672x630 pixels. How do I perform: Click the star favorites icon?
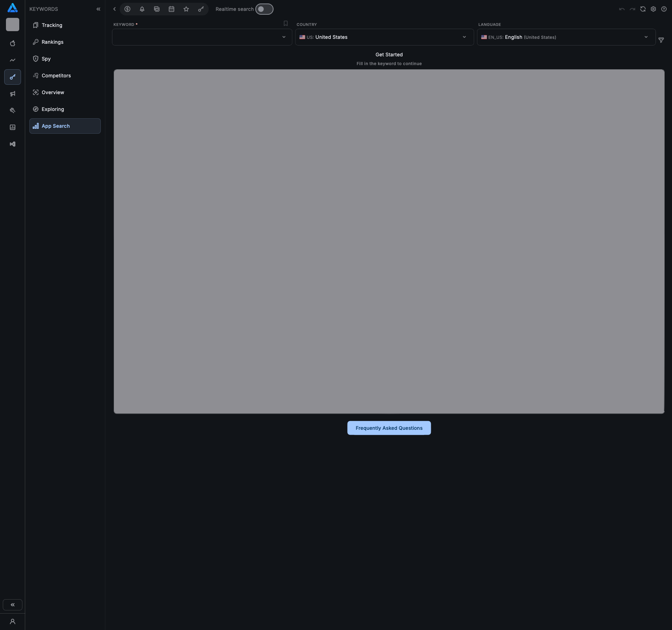tap(186, 9)
